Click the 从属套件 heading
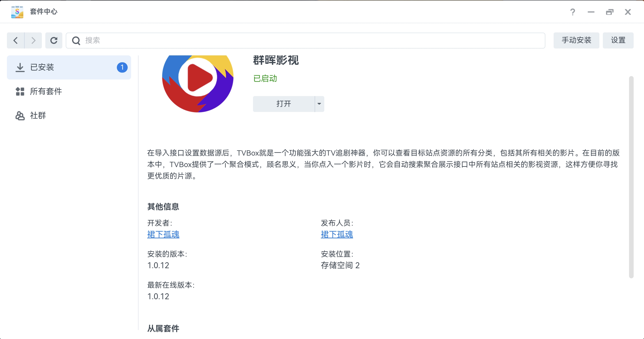 [163, 328]
